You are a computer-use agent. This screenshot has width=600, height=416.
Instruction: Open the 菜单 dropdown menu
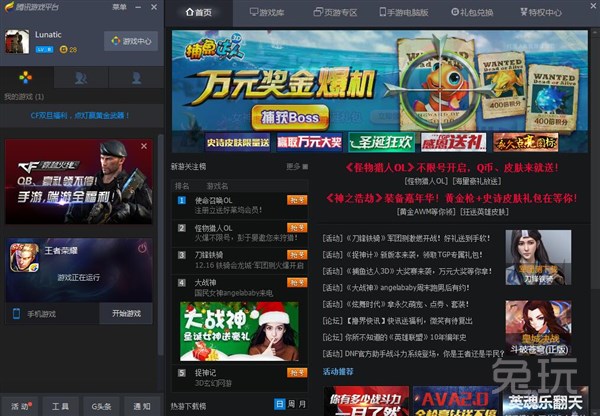click(119, 7)
